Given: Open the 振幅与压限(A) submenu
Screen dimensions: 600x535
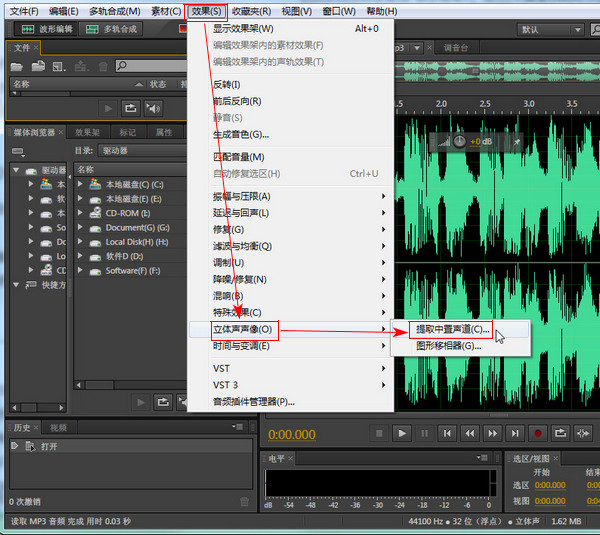Looking at the screenshot, I should tap(291, 197).
